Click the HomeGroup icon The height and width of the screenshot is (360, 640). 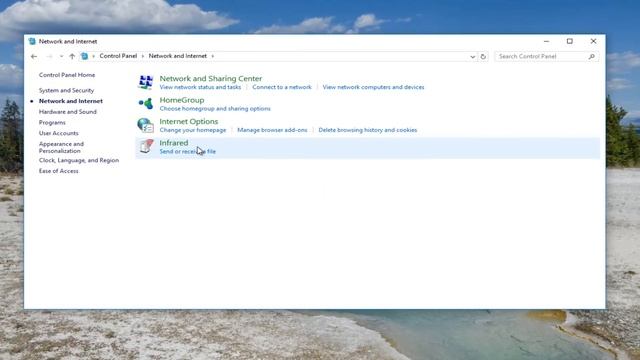145,103
